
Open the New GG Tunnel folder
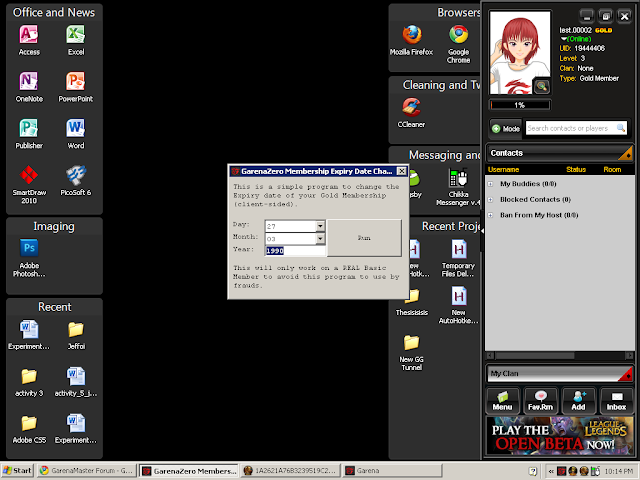point(411,352)
